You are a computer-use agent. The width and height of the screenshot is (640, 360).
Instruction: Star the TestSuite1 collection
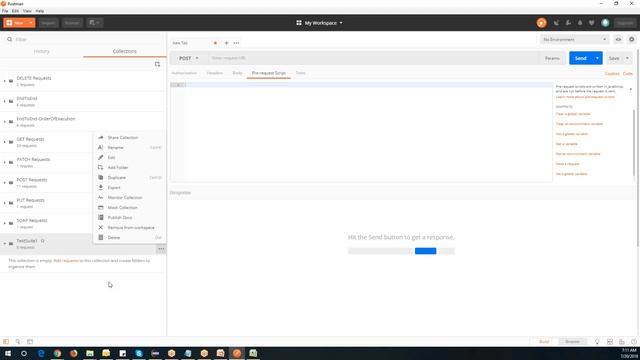[x=42, y=241]
